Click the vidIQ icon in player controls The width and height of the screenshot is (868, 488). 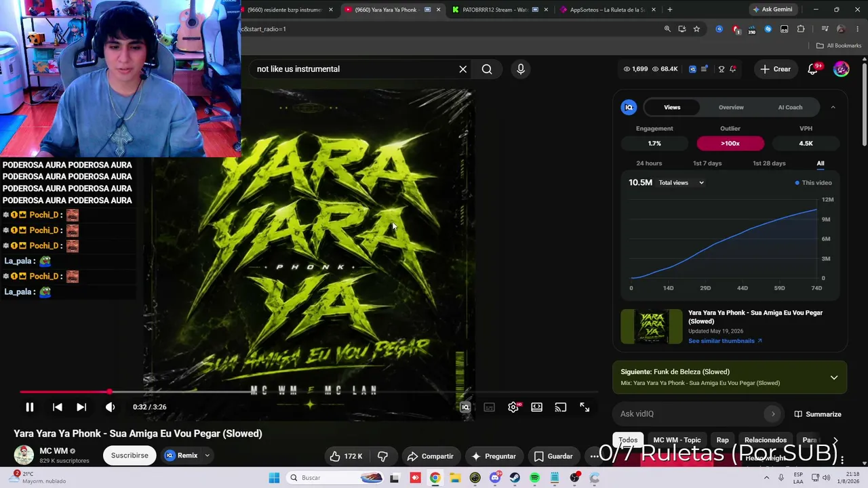click(x=465, y=407)
